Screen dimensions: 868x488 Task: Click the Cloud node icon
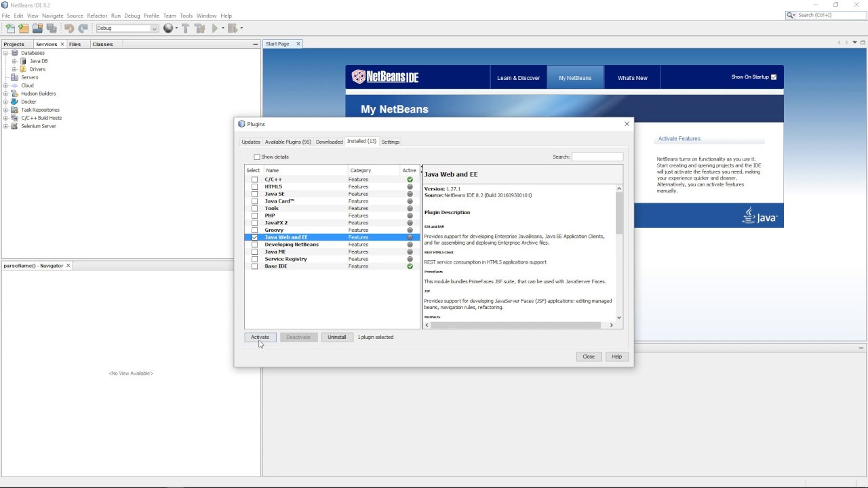coord(15,85)
